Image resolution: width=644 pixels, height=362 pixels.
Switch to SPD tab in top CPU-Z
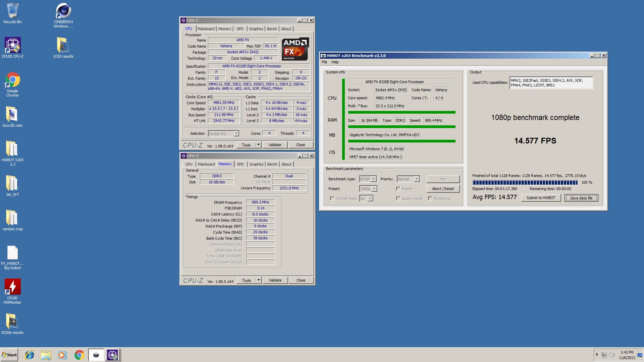click(x=240, y=29)
